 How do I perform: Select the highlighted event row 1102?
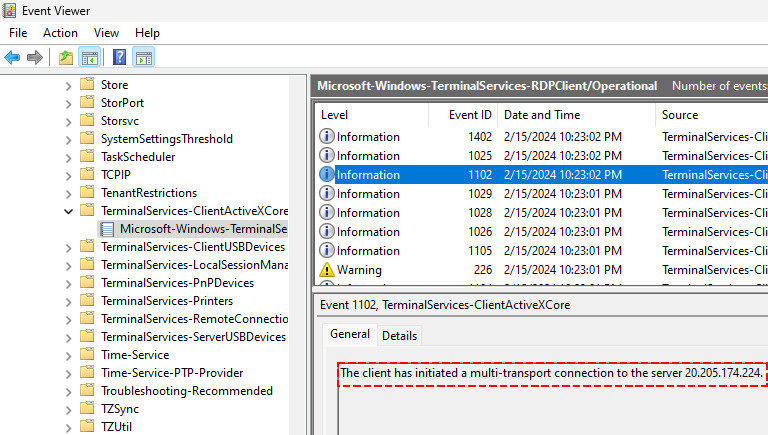tap(541, 174)
